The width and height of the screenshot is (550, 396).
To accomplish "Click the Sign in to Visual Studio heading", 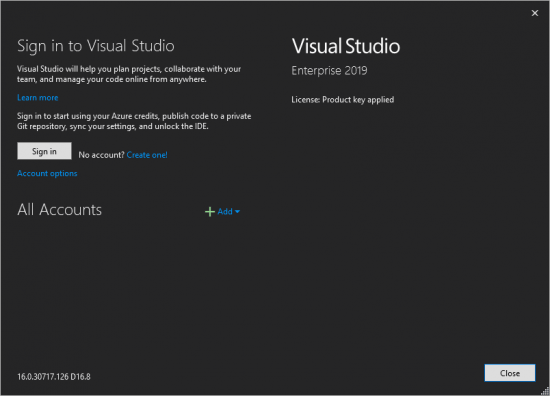I will (96, 46).
